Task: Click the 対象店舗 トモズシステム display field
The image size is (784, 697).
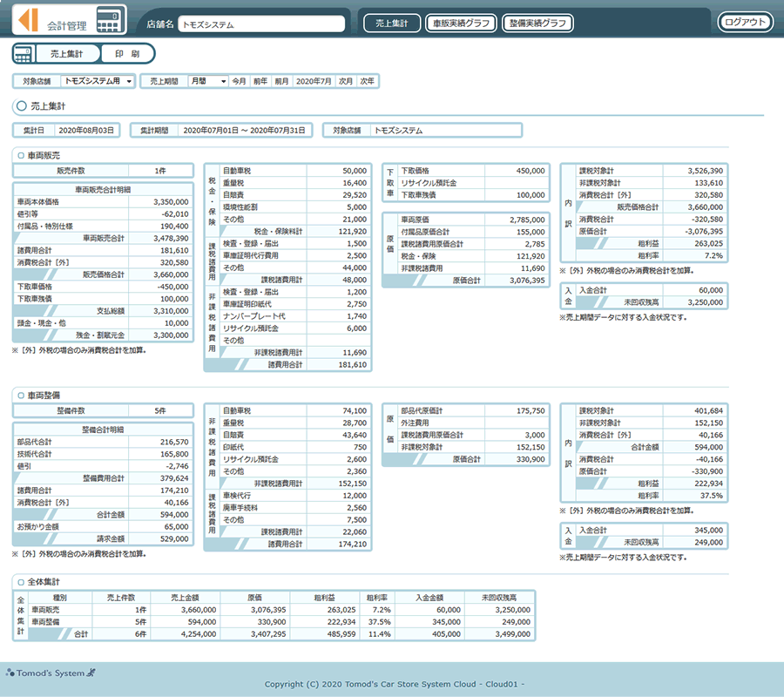Action: tap(445, 131)
